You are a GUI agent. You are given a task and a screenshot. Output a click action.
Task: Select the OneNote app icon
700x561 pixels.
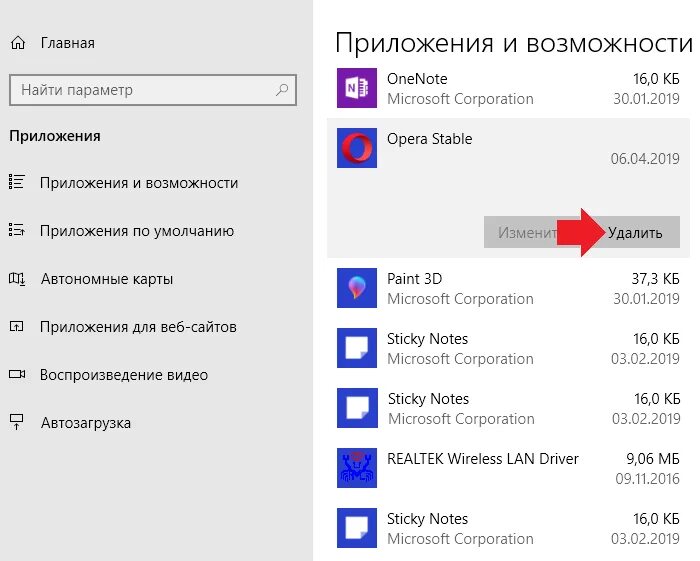pyautogui.click(x=357, y=88)
